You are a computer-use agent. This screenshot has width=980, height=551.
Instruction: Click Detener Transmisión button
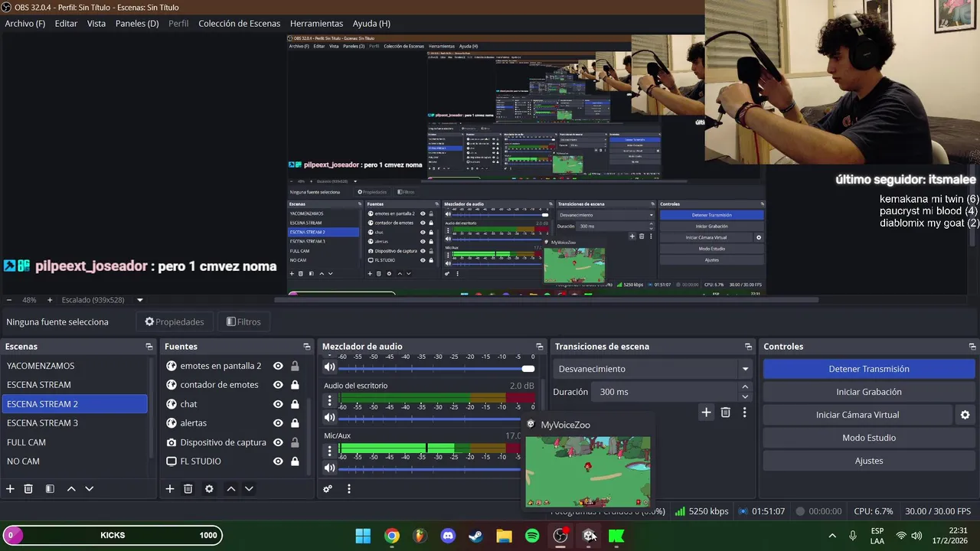(868, 369)
